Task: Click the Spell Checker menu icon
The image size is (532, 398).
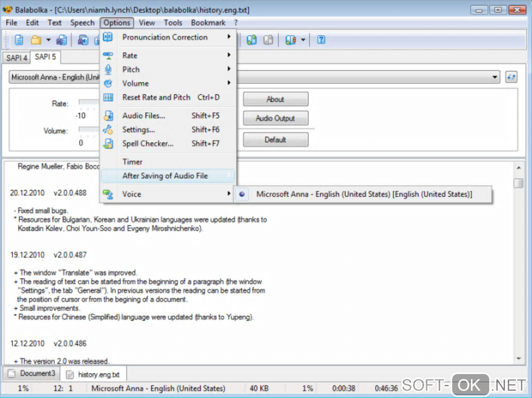Action: tap(108, 144)
